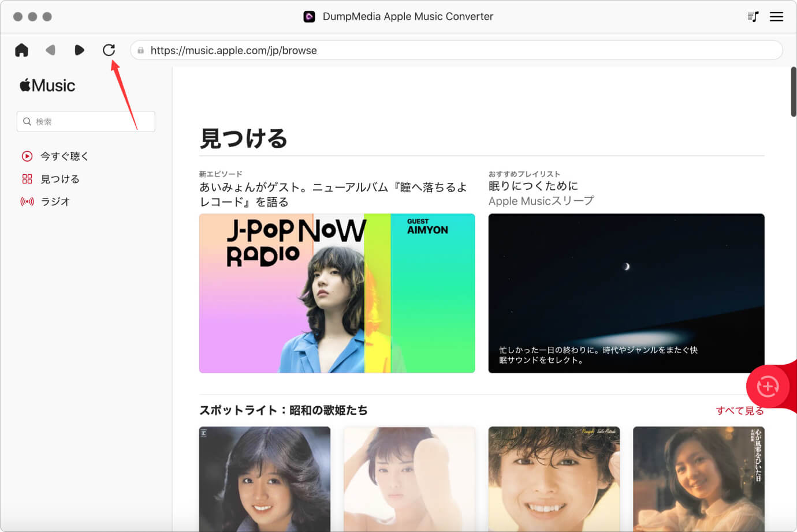Go forward with the right arrow
This screenshot has width=797, height=532.
click(80, 50)
